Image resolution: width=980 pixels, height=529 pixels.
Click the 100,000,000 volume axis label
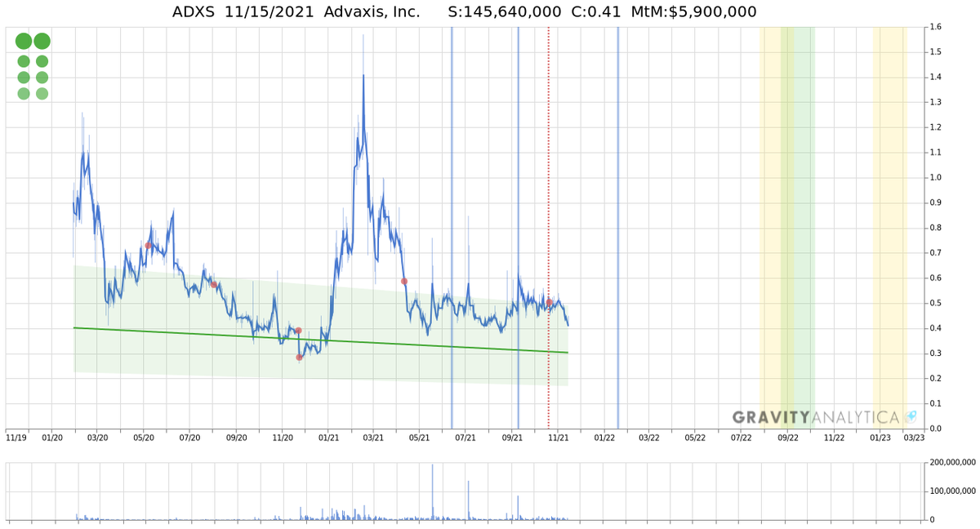952,491
